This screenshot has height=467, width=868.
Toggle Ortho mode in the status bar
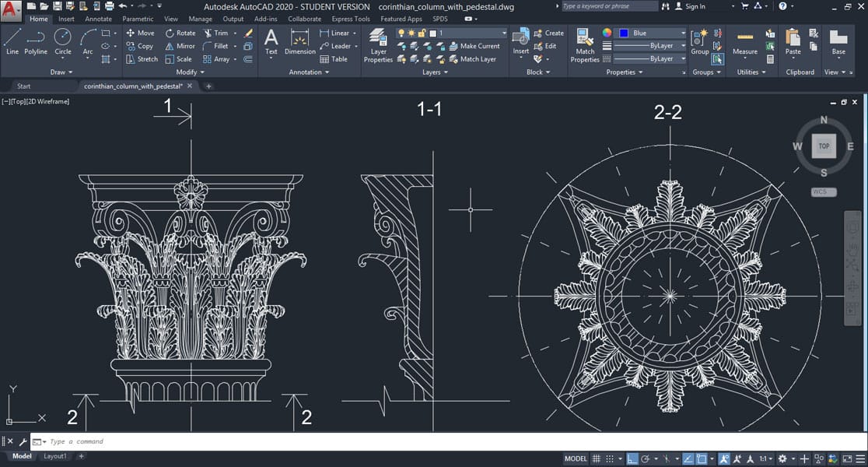pyautogui.click(x=632, y=458)
